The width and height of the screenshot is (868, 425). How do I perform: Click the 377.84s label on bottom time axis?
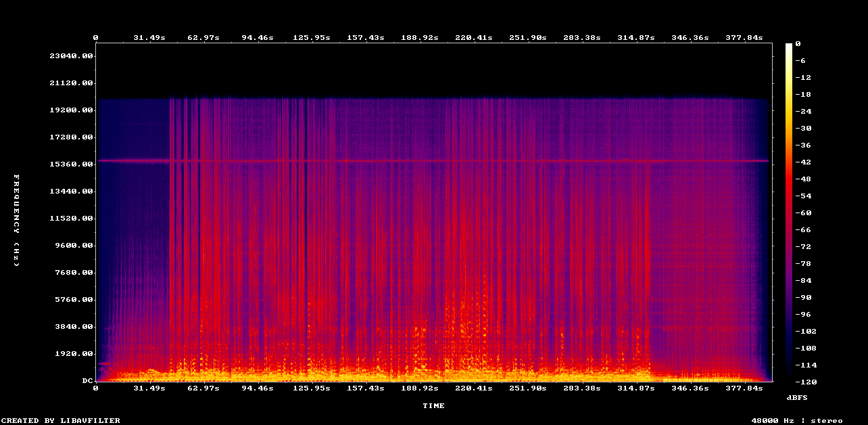click(744, 388)
